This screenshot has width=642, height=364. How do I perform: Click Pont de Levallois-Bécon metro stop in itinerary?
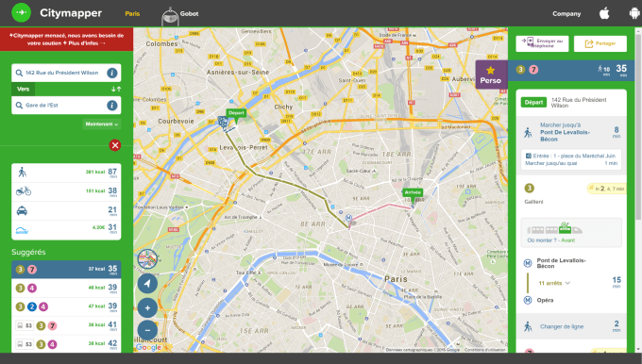562,263
